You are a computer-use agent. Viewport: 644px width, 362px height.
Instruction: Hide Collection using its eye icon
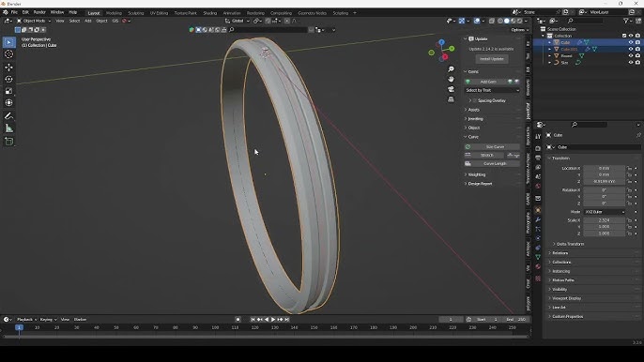(x=631, y=36)
